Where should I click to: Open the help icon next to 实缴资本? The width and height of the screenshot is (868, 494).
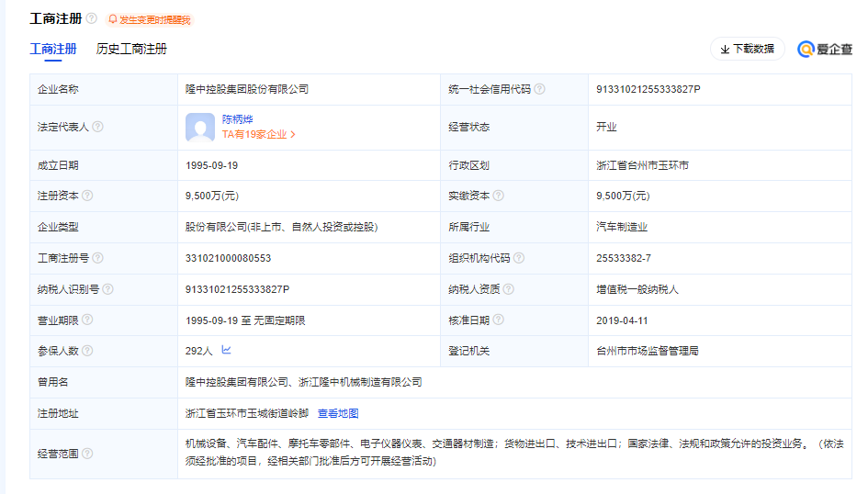tap(498, 196)
